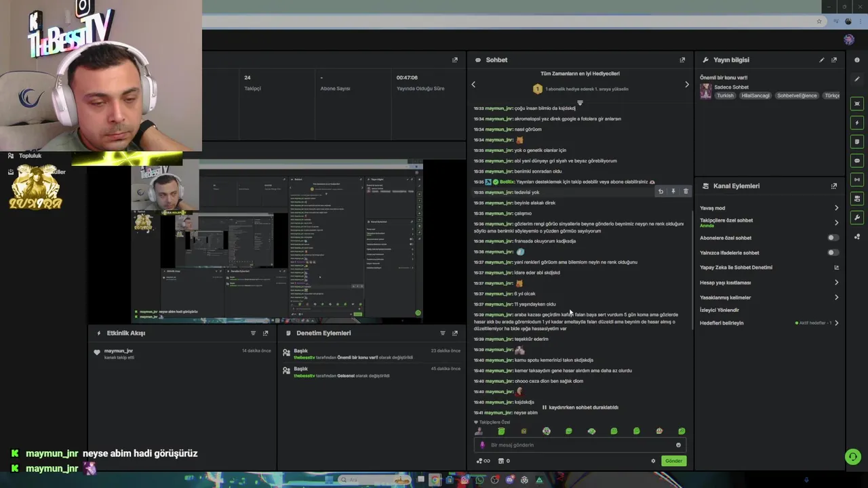The height and width of the screenshot is (488, 868).
Task: Click the 00:47:06 live duration stat
Action: point(420,83)
